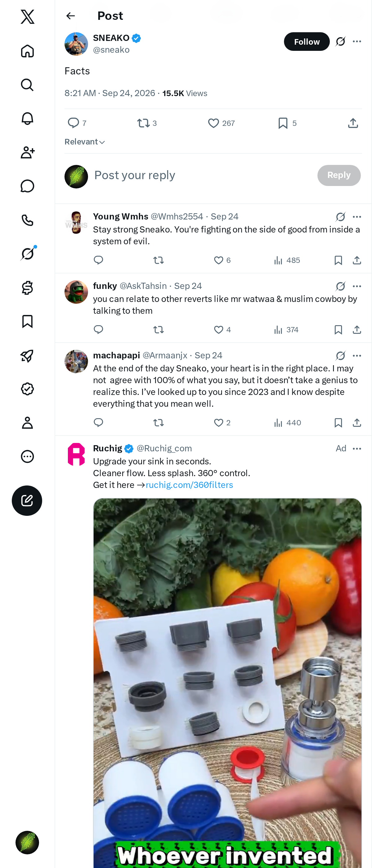The width and height of the screenshot is (372, 868).
Task: Open Bookmarks in left sidebar
Action: pos(27,321)
